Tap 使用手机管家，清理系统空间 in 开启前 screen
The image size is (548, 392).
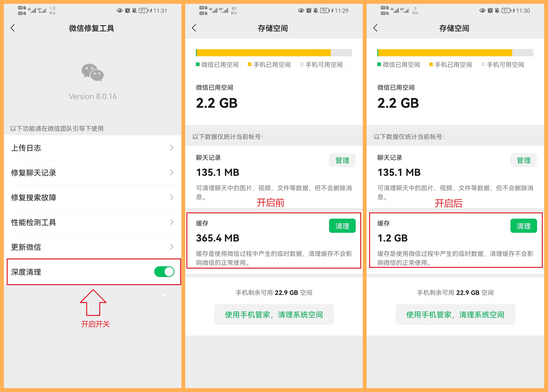[274, 315]
